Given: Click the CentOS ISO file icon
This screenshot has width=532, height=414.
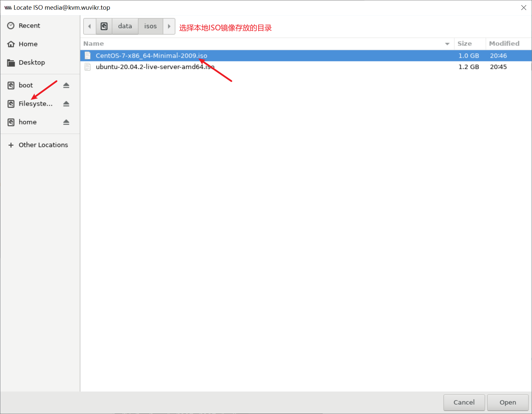Looking at the screenshot, I should (87, 55).
